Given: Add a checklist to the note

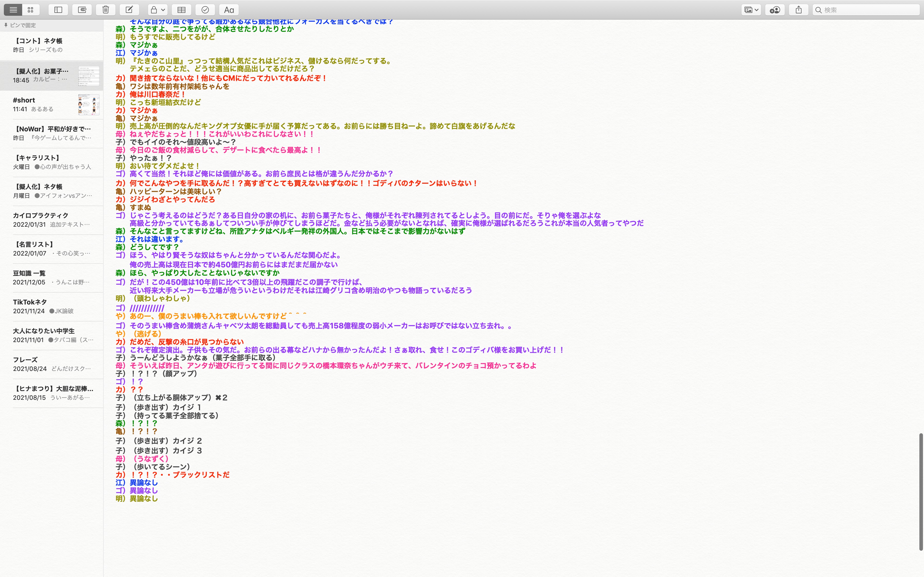Looking at the screenshot, I should click(x=205, y=10).
